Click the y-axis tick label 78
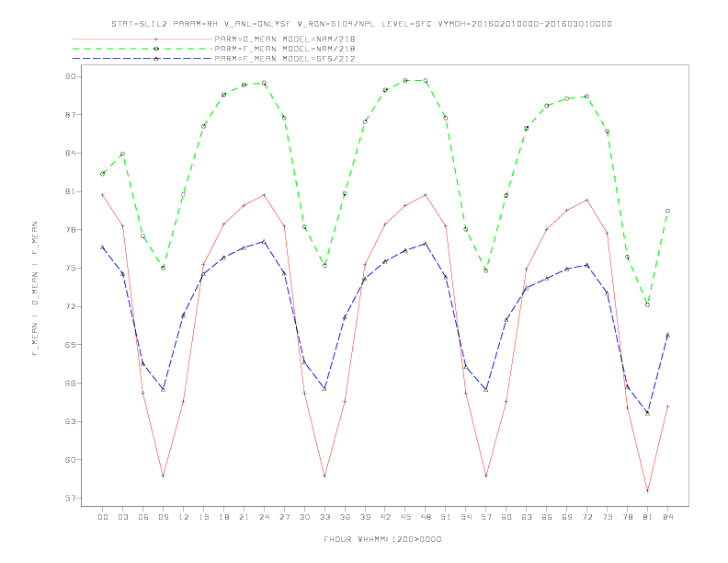Screen dimensions: 728x563 [x=70, y=229]
